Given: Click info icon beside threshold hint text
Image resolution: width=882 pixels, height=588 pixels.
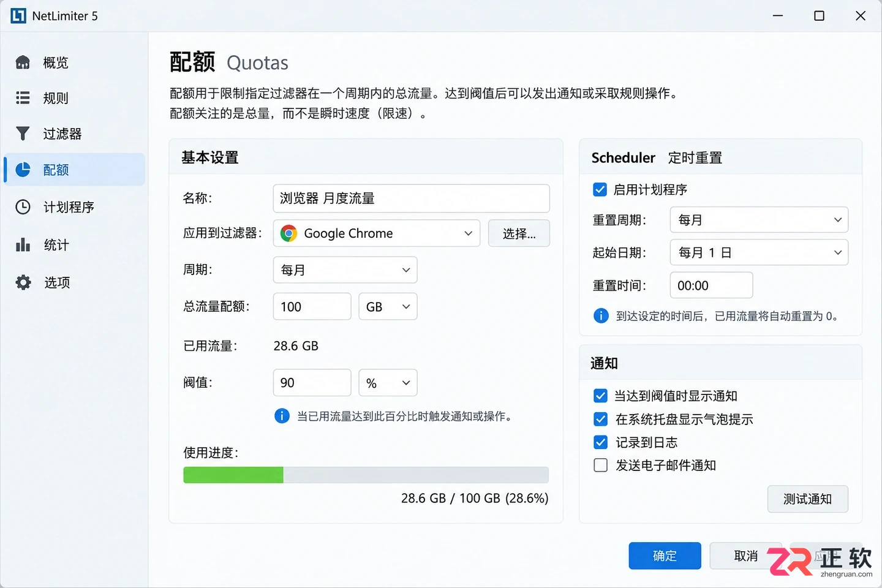Looking at the screenshot, I should pyautogui.click(x=282, y=417).
